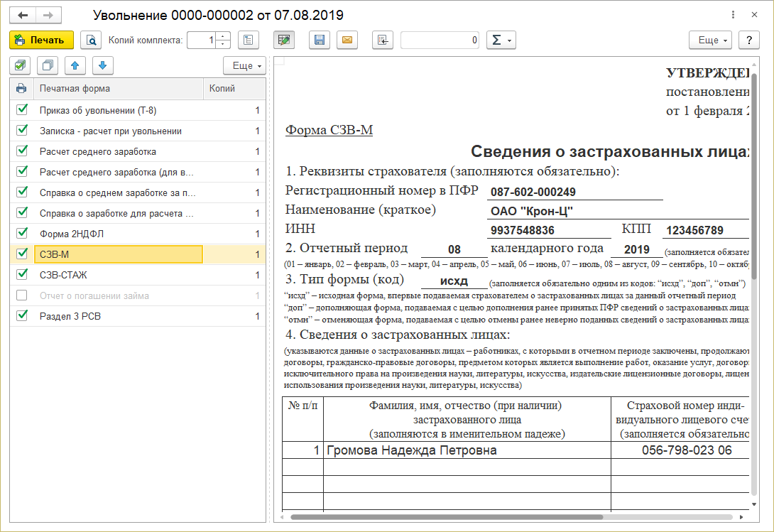
Task: Toggle the Форма 2НДФЛ checkbox
Action: [x=22, y=234]
